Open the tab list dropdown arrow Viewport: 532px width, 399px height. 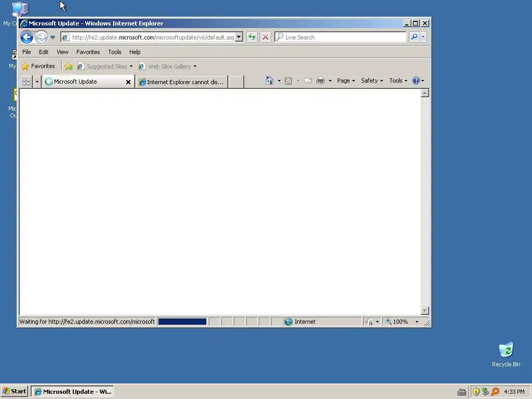pos(37,82)
